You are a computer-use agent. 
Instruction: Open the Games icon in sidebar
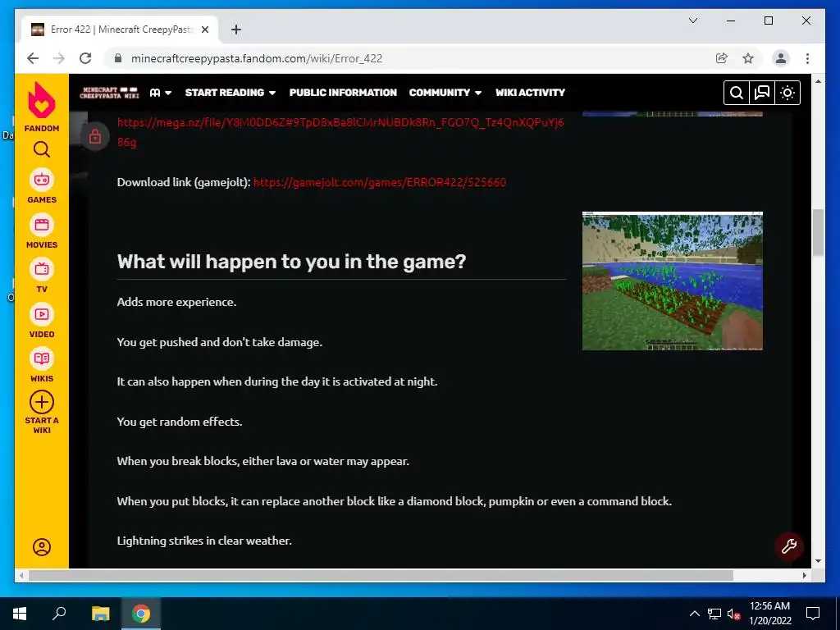(x=42, y=180)
